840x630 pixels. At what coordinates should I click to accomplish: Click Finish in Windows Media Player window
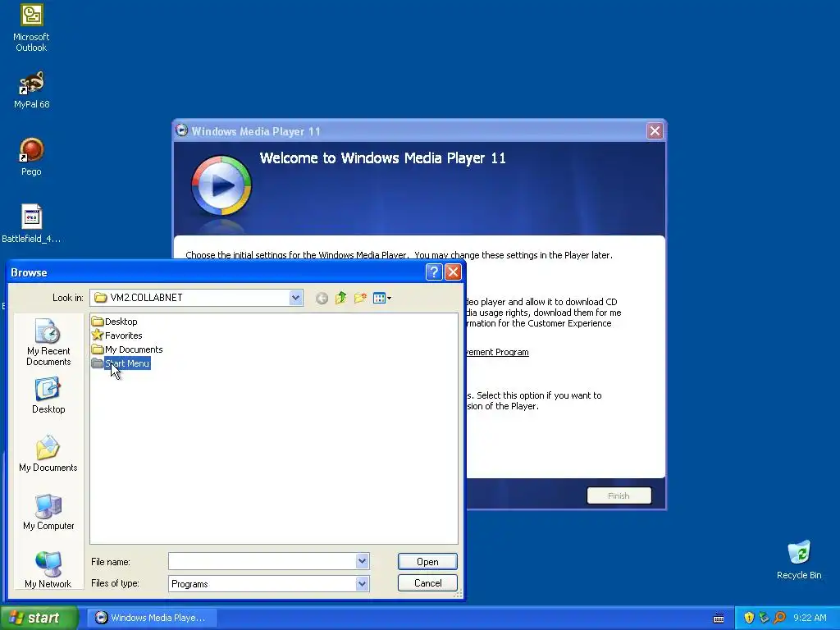619,495
